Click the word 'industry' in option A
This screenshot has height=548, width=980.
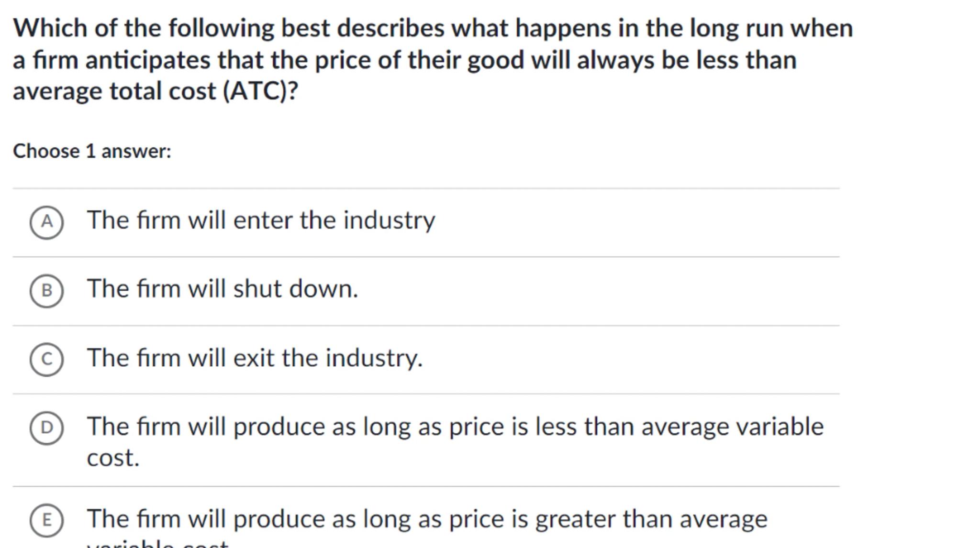tap(389, 220)
